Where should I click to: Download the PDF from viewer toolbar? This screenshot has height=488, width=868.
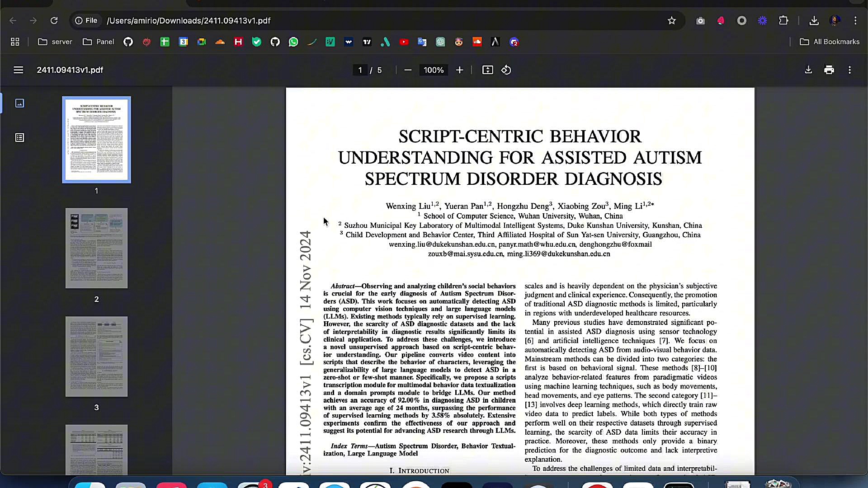pyautogui.click(x=808, y=70)
